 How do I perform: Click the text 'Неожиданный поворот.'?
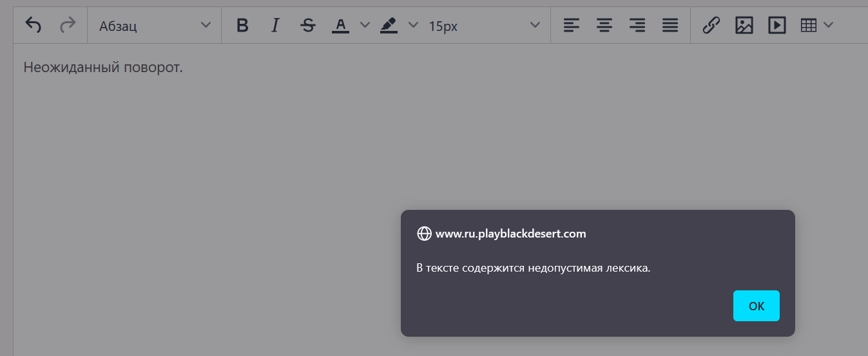click(103, 68)
